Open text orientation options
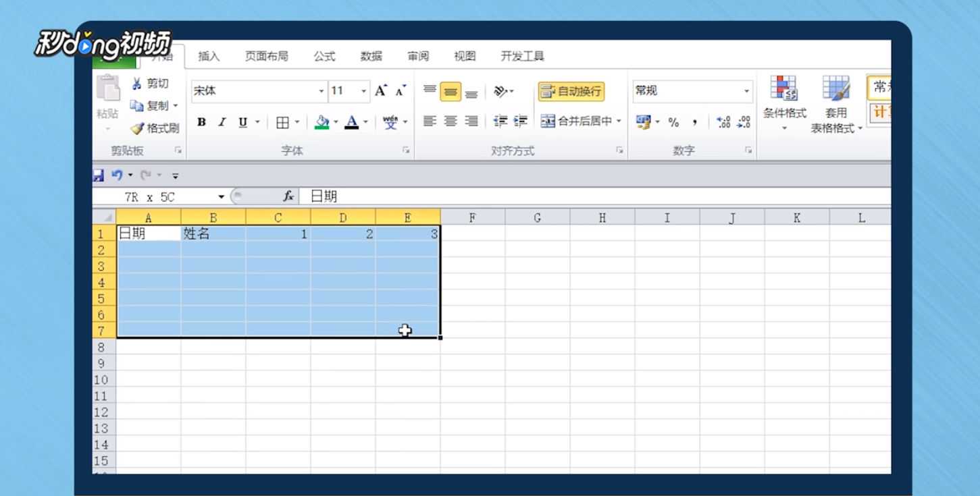This screenshot has width=980, height=496. 502,91
